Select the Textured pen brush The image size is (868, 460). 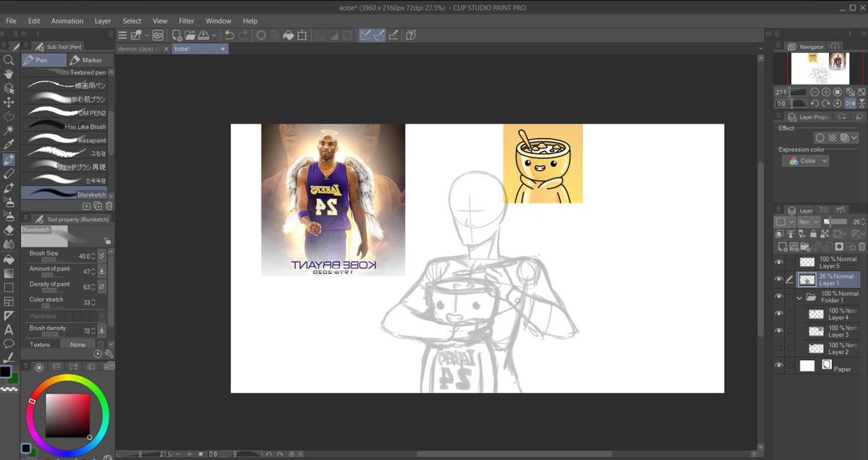[64, 72]
